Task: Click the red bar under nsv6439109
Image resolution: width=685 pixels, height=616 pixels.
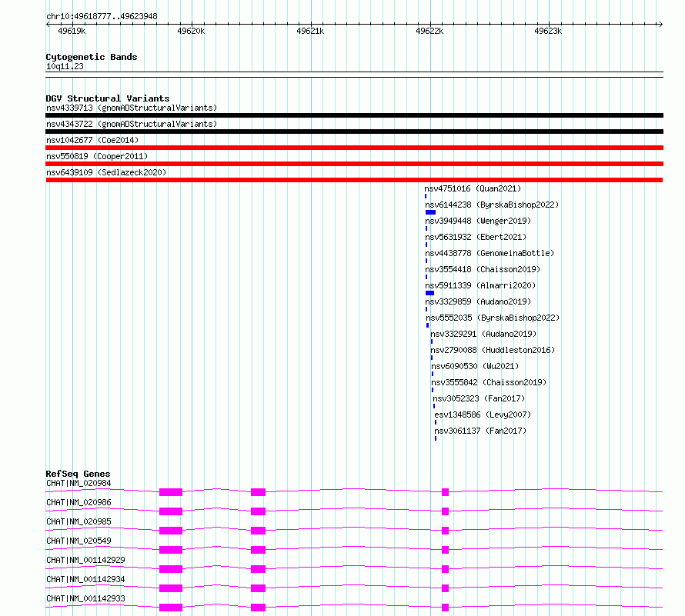Action: pos(354,180)
